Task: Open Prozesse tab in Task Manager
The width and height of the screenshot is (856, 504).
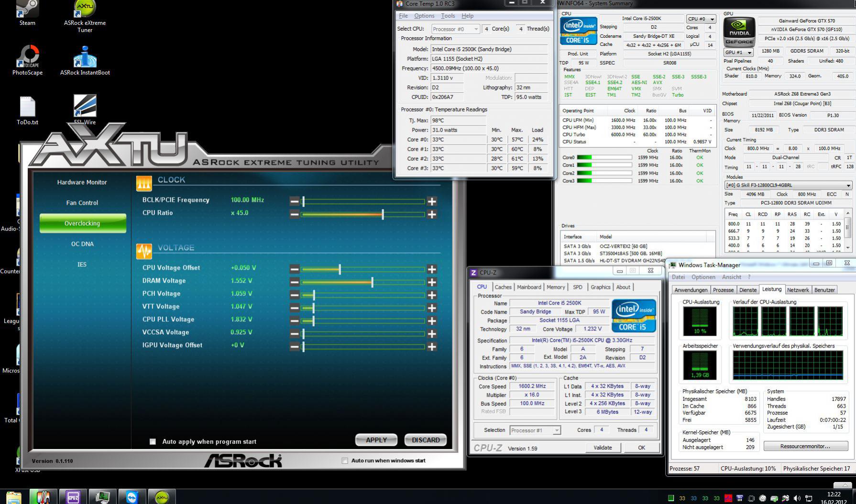Action: click(x=723, y=290)
